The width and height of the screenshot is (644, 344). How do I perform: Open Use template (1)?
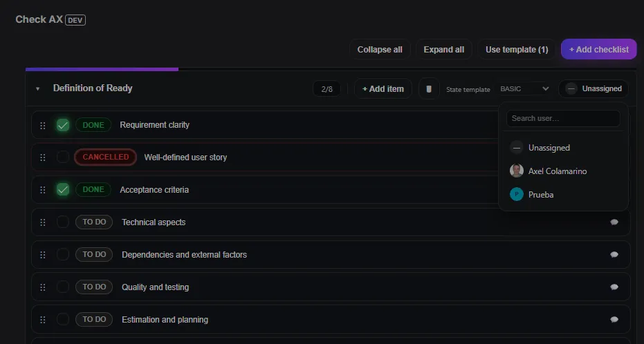517,50
